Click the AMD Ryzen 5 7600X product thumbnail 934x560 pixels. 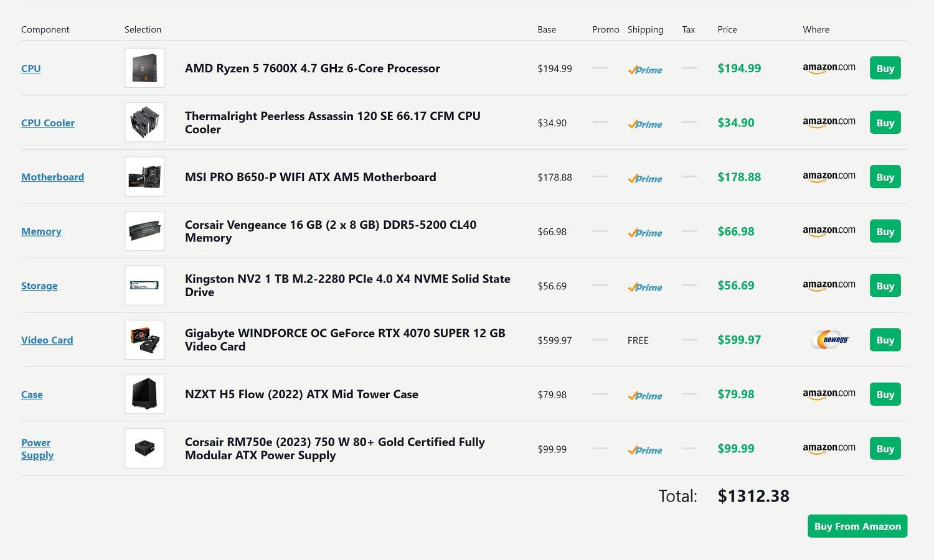(x=144, y=68)
